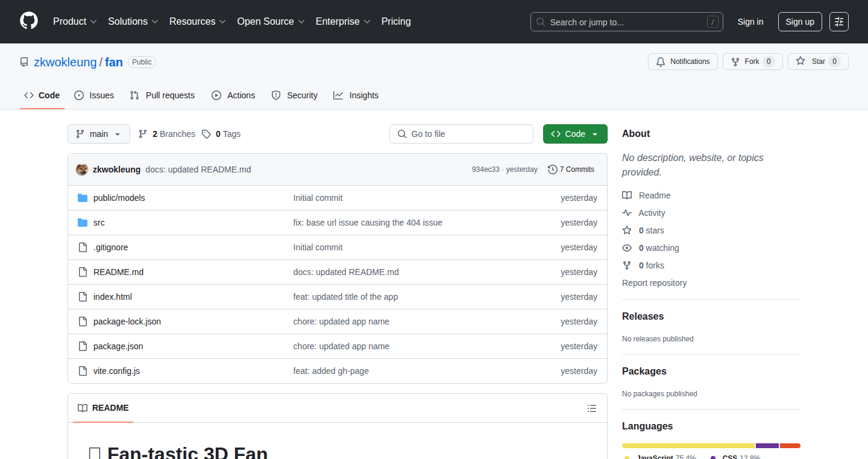Open the package.json file
This screenshot has height=459, width=868.
[118, 346]
